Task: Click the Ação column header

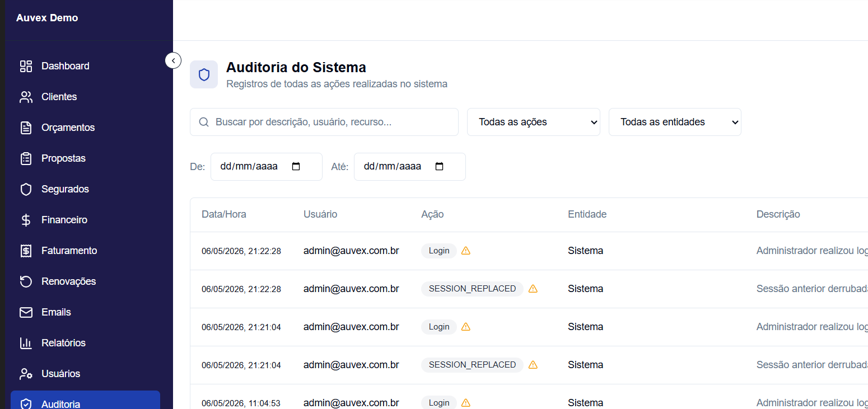Action: point(432,214)
